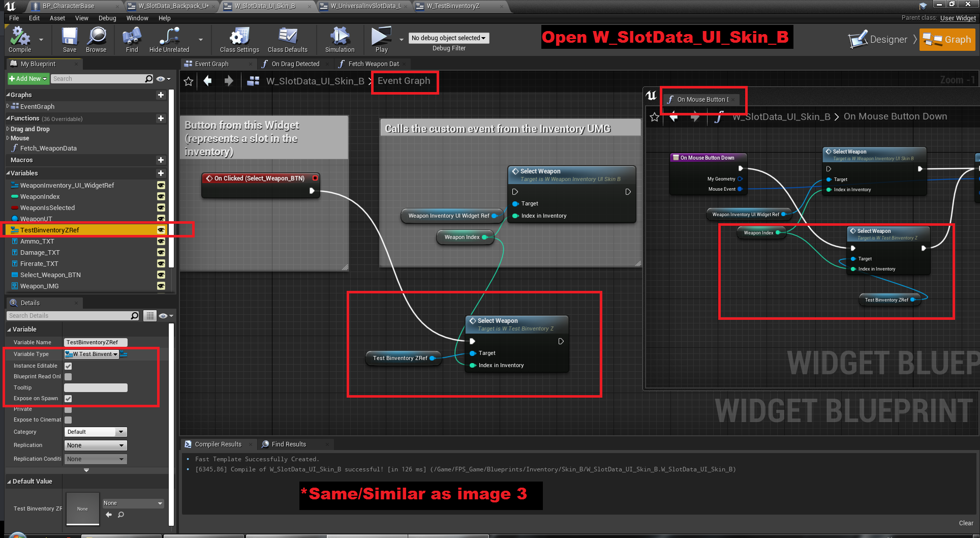Open Browse in content browser

click(x=96, y=39)
